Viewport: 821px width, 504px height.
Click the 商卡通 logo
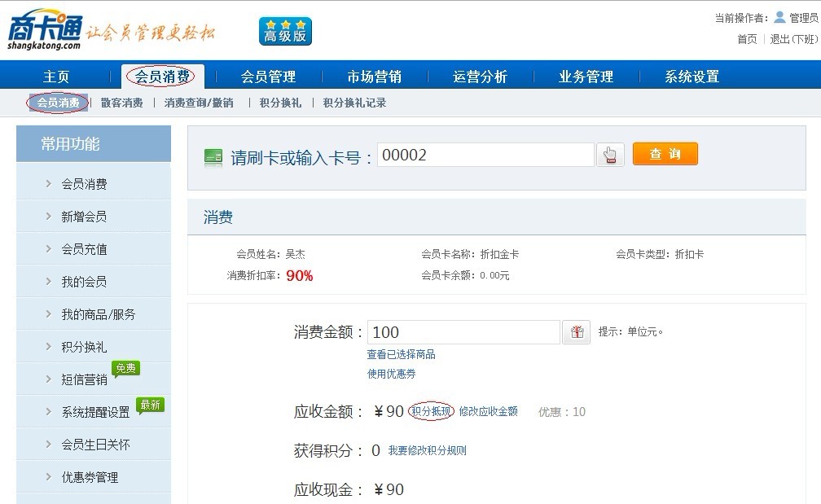45,31
